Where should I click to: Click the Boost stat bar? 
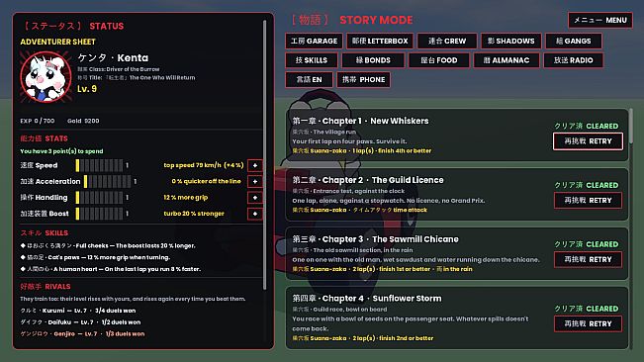click(x=99, y=214)
